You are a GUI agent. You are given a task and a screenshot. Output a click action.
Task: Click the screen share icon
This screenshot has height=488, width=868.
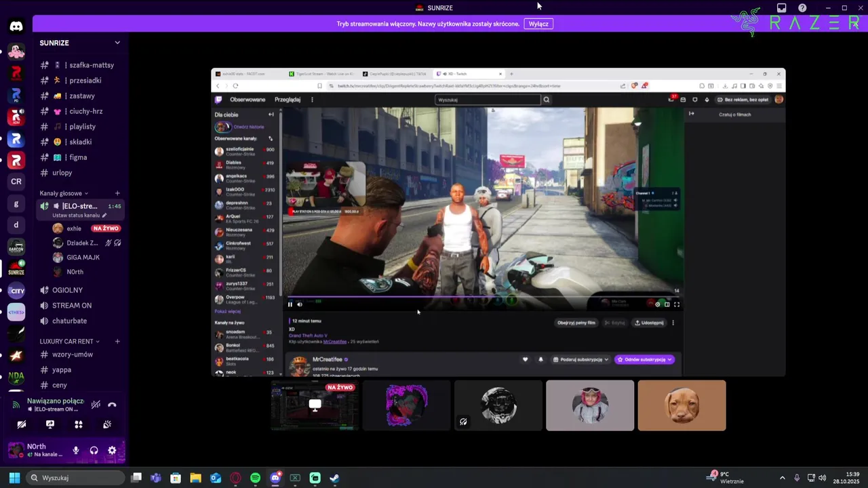click(50, 424)
